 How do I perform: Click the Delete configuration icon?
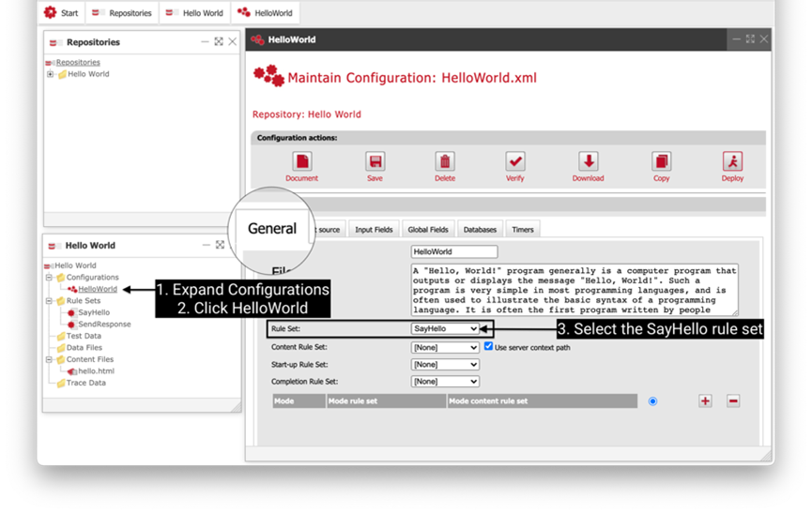(445, 161)
